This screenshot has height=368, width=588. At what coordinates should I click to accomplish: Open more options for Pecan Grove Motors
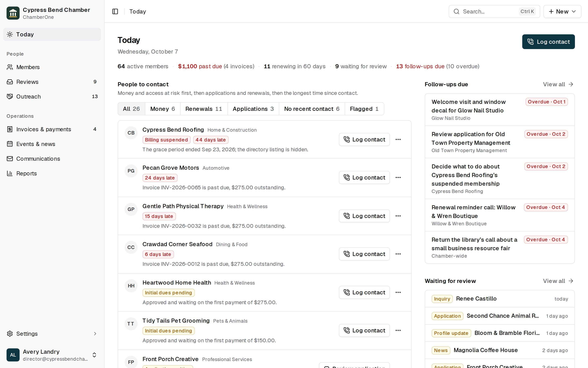pyautogui.click(x=398, y=177)
